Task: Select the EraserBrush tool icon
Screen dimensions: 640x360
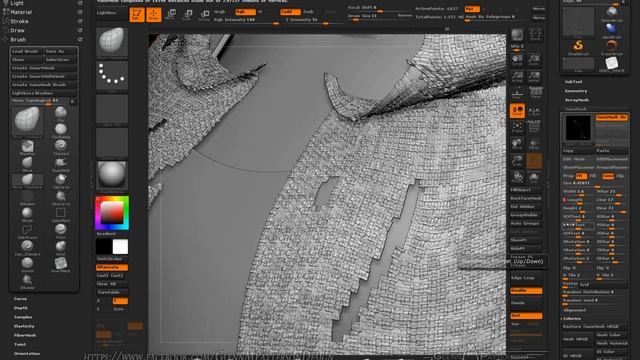Action: [611, 47]
